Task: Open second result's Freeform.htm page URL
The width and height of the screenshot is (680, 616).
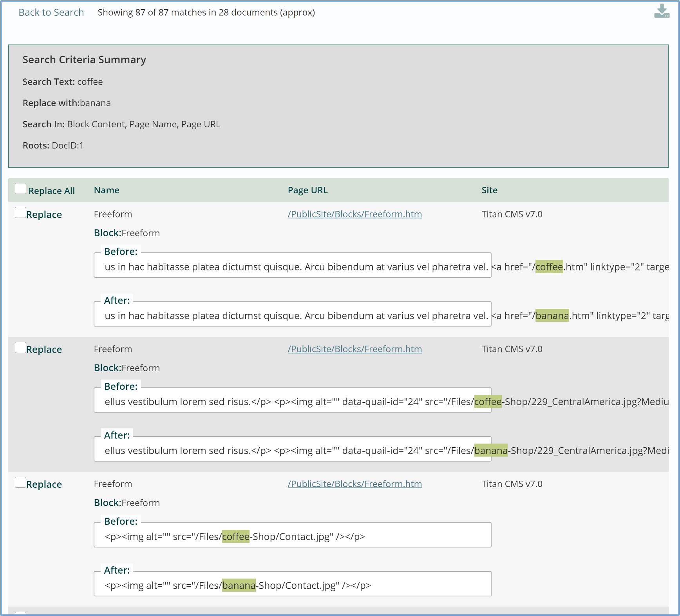Action: 354,349
